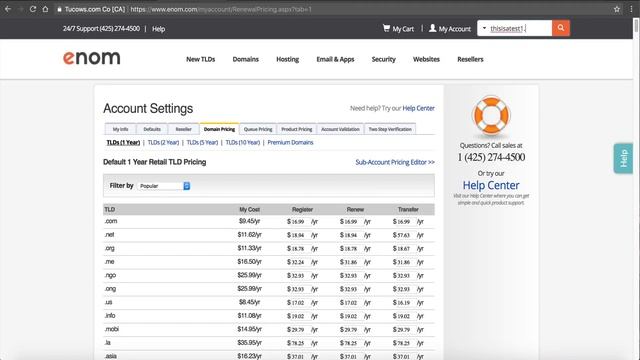Click the browser address bar URL
This screenshot has width=640, height=360.
pyautogui.click(x=220, y=9)
